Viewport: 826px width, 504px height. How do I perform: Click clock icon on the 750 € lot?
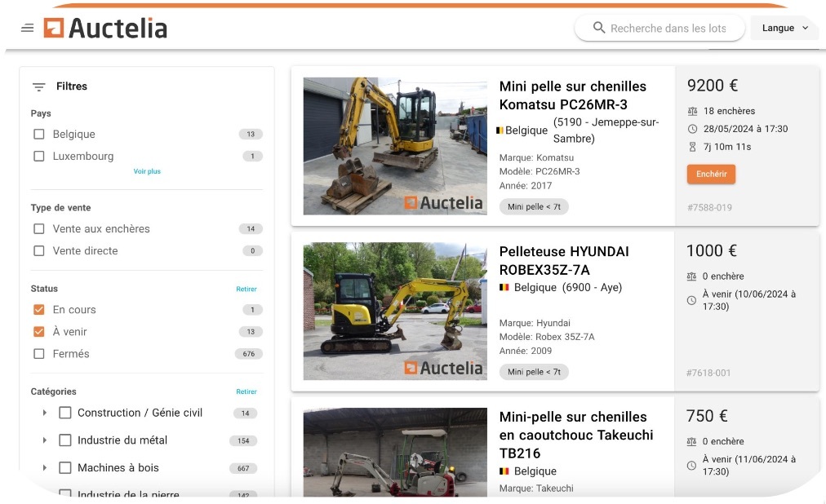pyautogui.click(x=691, y=466)
